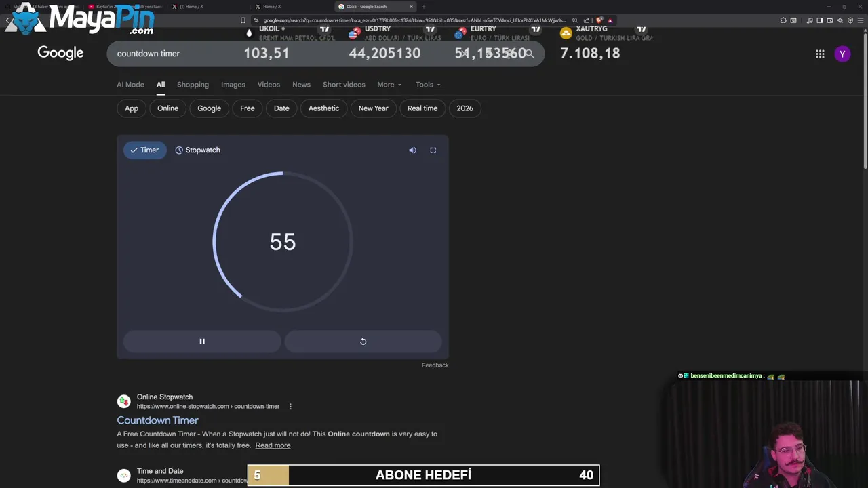Click the XAUTRYG gold ticker value 7.108,18
The width and height of the screenshot is (868, 488).
tap(590, 54)
